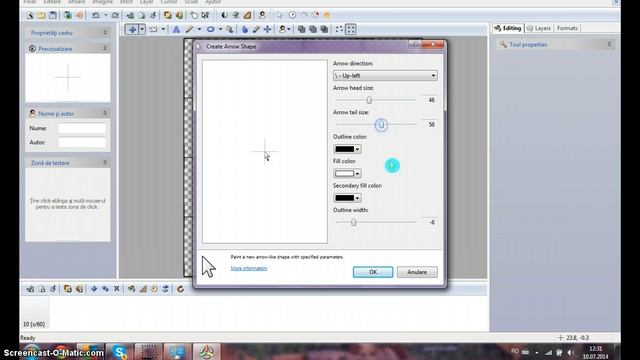Cancel the dialog with Anulare
Image resolution: width=640 pixels, height=360 pixels.
click(x=417, y=272)
